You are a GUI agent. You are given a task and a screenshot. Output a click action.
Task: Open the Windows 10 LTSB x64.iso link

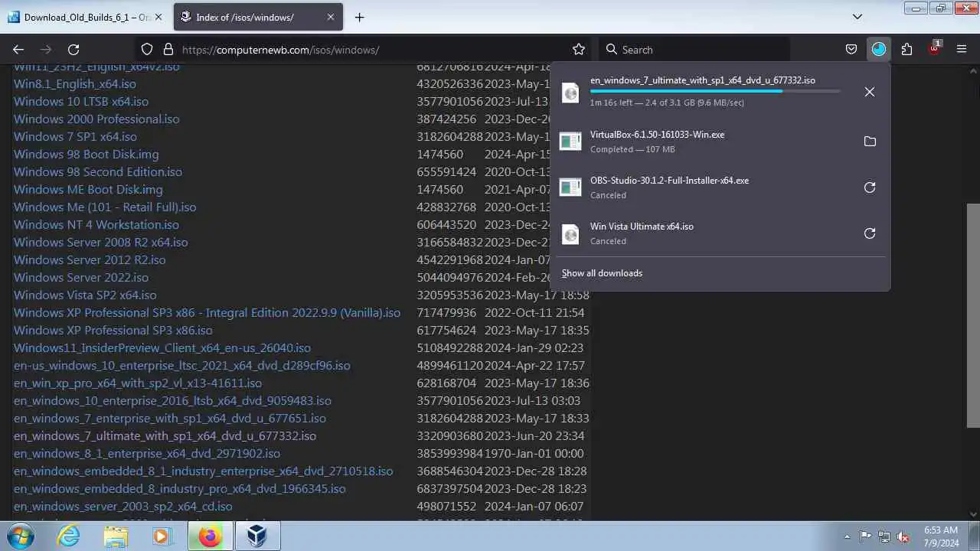coord(81,102)
